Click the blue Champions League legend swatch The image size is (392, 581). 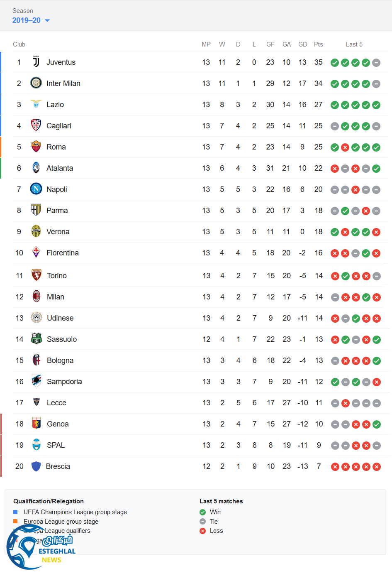pos(15,512)
